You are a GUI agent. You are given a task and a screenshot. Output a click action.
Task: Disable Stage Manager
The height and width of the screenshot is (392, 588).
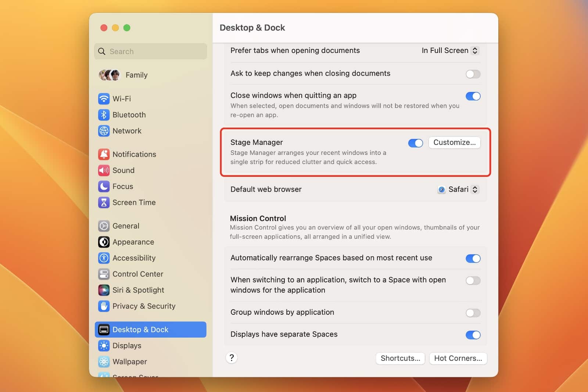pos(415,143)
